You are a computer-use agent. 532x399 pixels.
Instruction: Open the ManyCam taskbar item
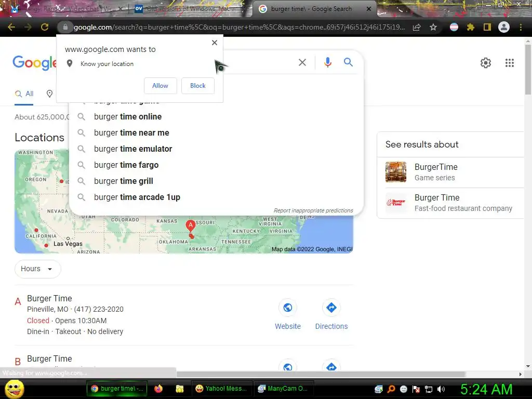pyautogui.click(x=284, y=389)
